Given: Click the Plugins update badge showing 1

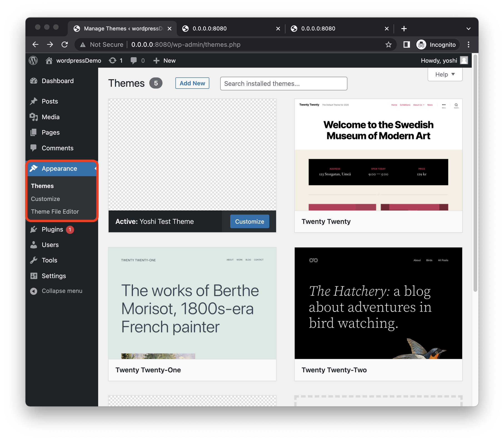Looking at the screenshot, I should click(70, 229).
